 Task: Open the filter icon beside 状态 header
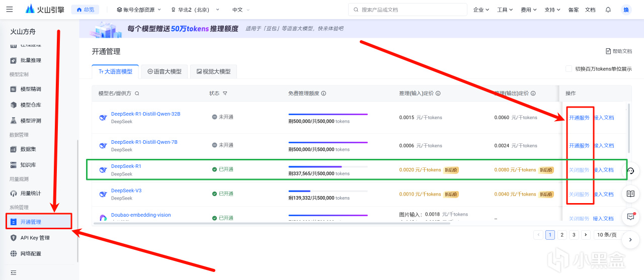click(x=225, y=94)
